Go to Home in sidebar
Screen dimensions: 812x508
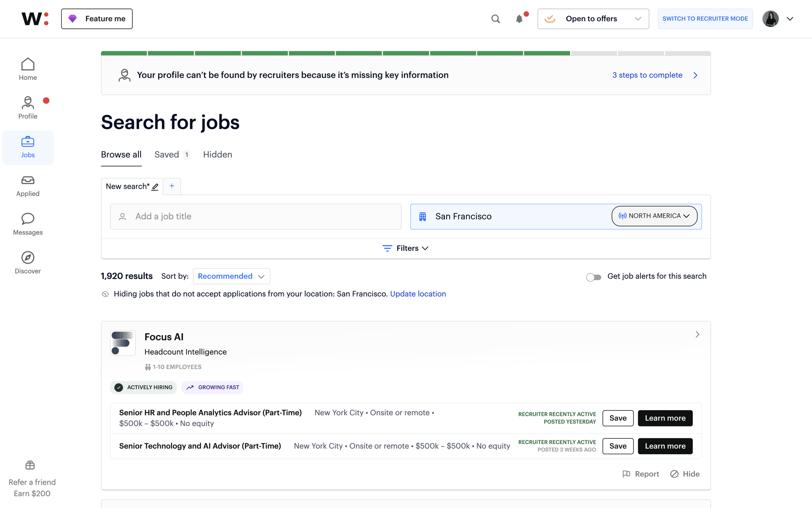click(x=28, y=69)
